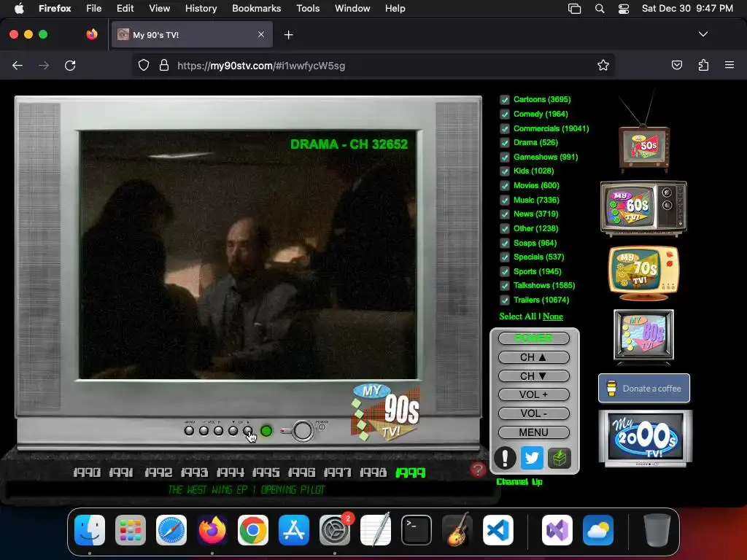This screenshot has width=747, height=560.
Task: Open the My 50s TV site icon
Action: click(x=644, y=147)
